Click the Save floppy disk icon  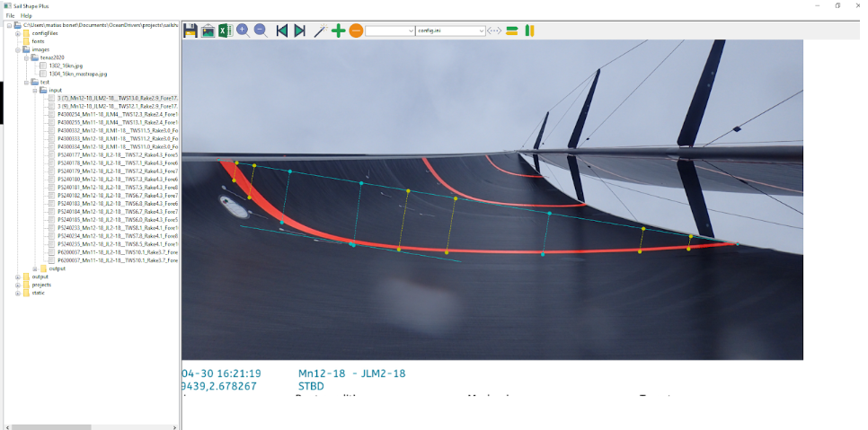pos(190,31)
